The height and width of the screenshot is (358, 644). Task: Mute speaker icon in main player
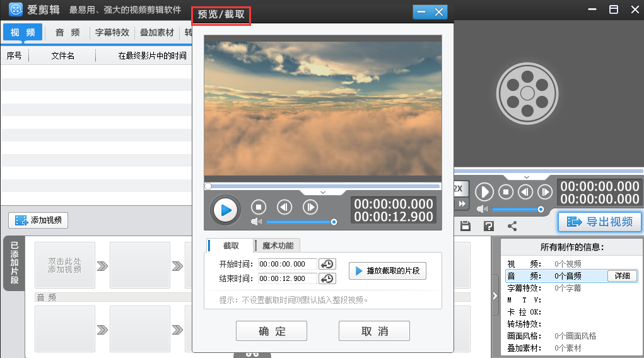pyautogui.click(x=483, y=209)
